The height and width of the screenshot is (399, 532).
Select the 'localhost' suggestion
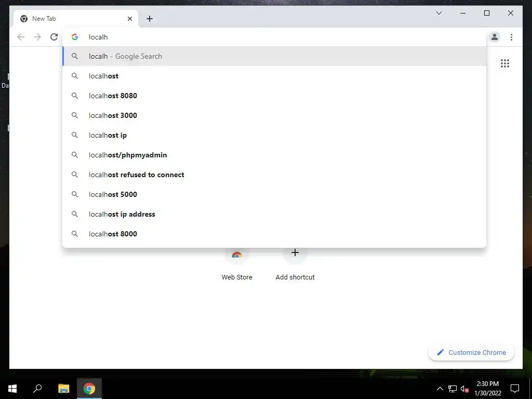tap(274, 76)
